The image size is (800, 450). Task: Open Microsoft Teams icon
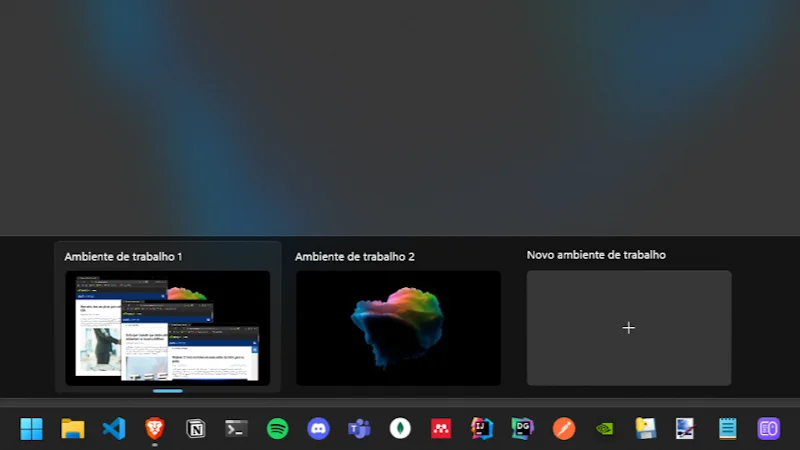coord(359,429)
